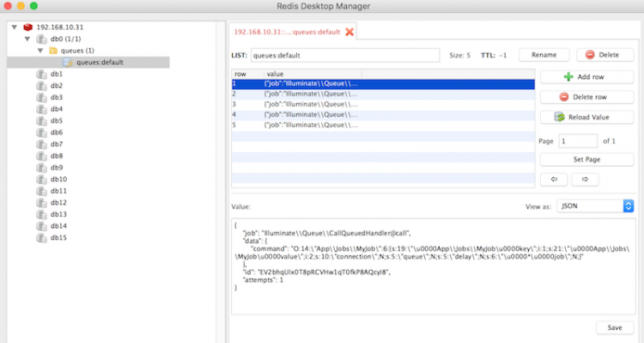Click the db15 database icon
Viewport: 644px width, 343px height.
tap(41, 238)
